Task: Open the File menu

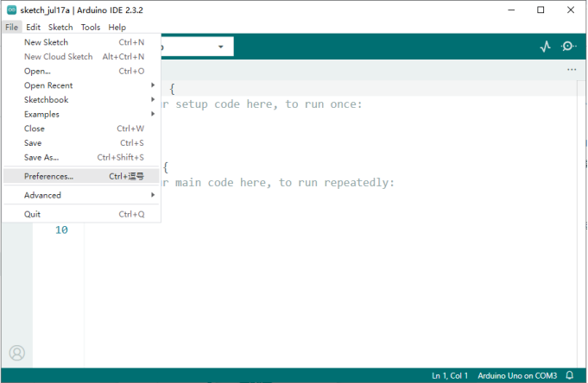Action: (11, 27)
